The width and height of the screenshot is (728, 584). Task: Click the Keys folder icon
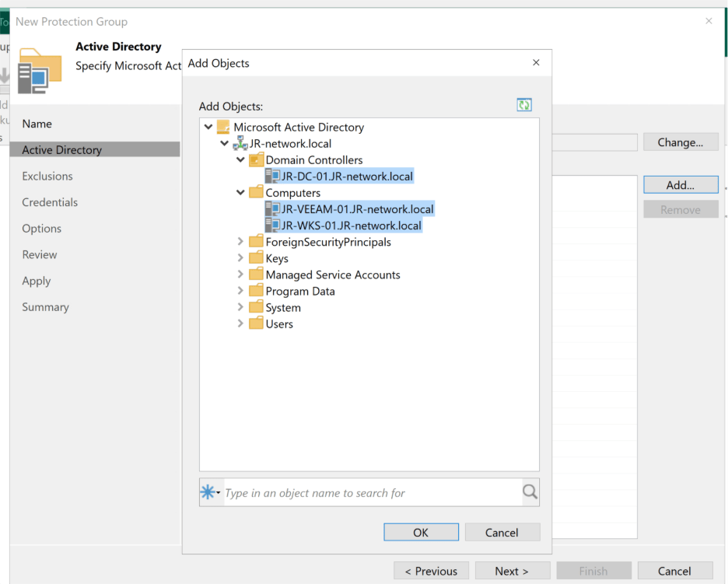tap(256, 258)
